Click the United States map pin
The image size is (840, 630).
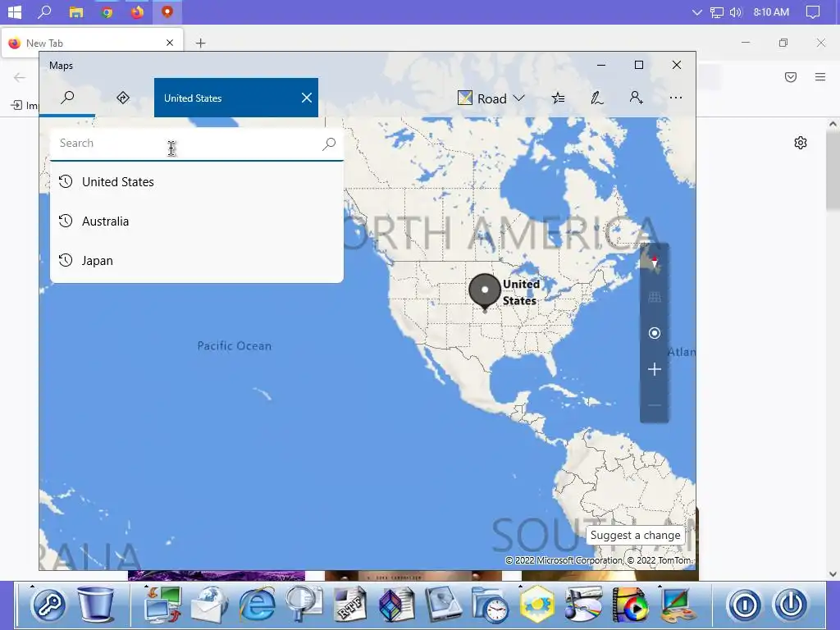(485, 293)
